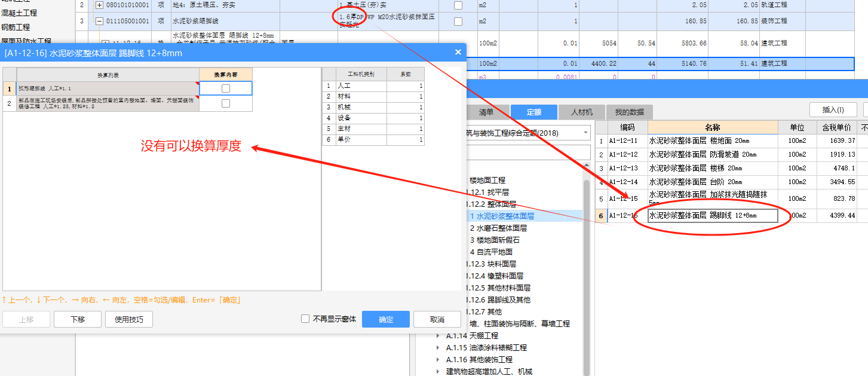Select tree item 12.4 橡塑料面层

coord(495,276)
